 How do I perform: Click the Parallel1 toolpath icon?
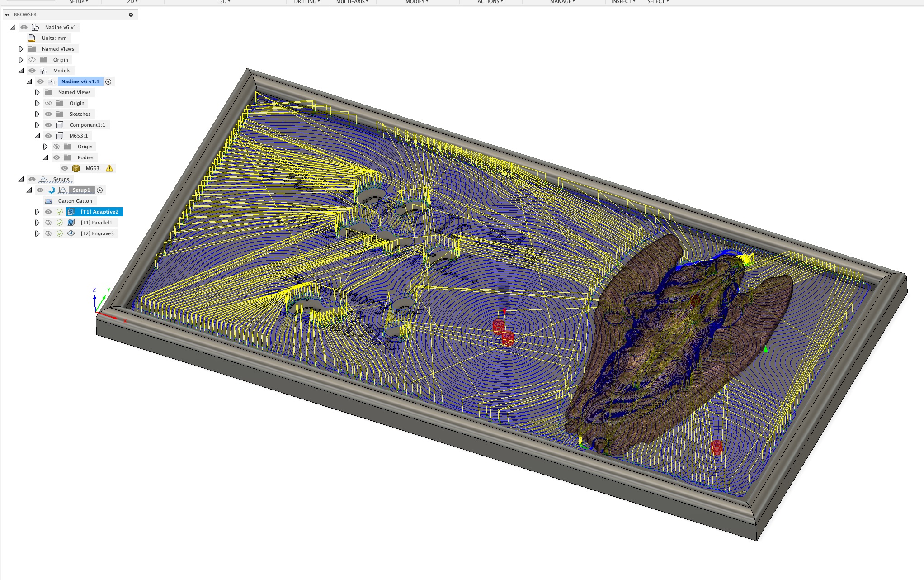point(71,222)
